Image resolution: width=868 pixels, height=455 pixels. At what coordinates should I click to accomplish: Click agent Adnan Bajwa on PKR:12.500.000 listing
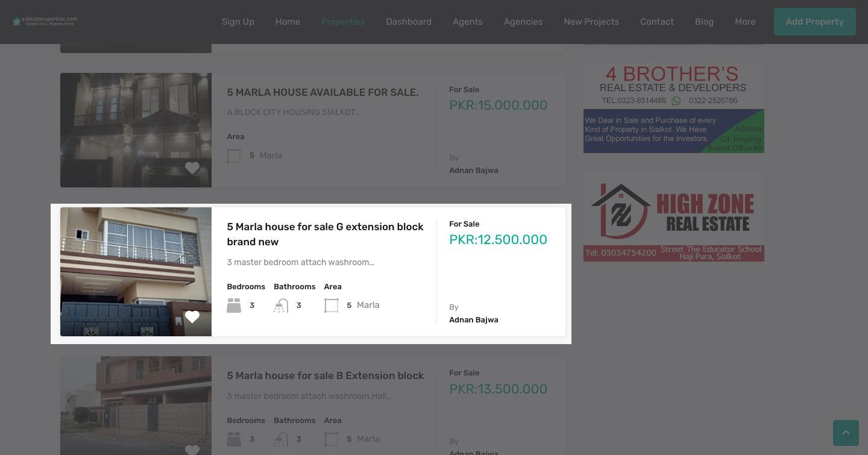(474, 320)
